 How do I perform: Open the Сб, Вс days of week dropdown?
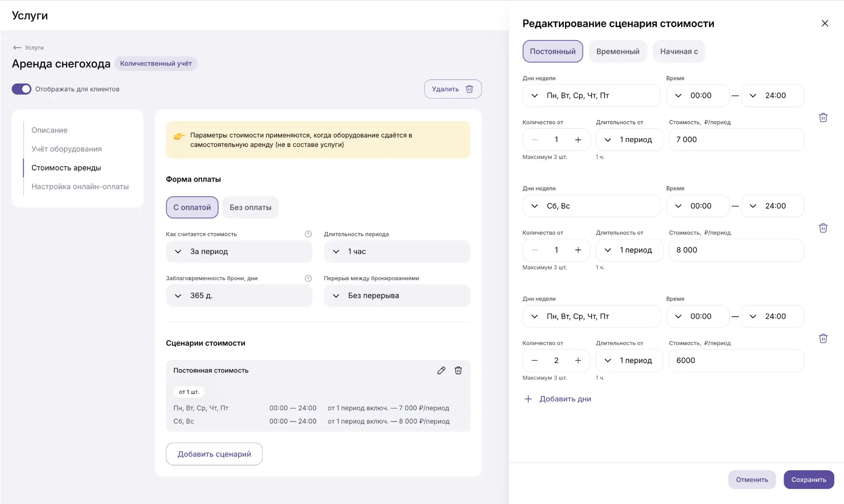click(591, 206)
